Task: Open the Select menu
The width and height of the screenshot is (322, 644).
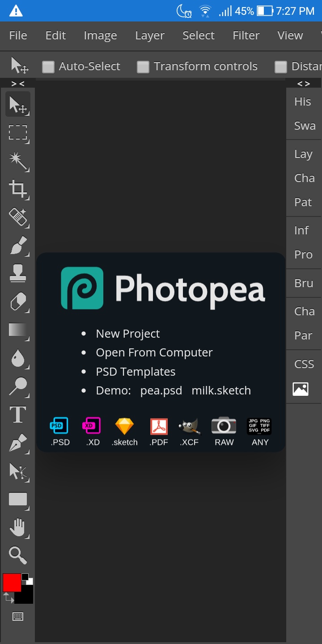Action: 199,35
